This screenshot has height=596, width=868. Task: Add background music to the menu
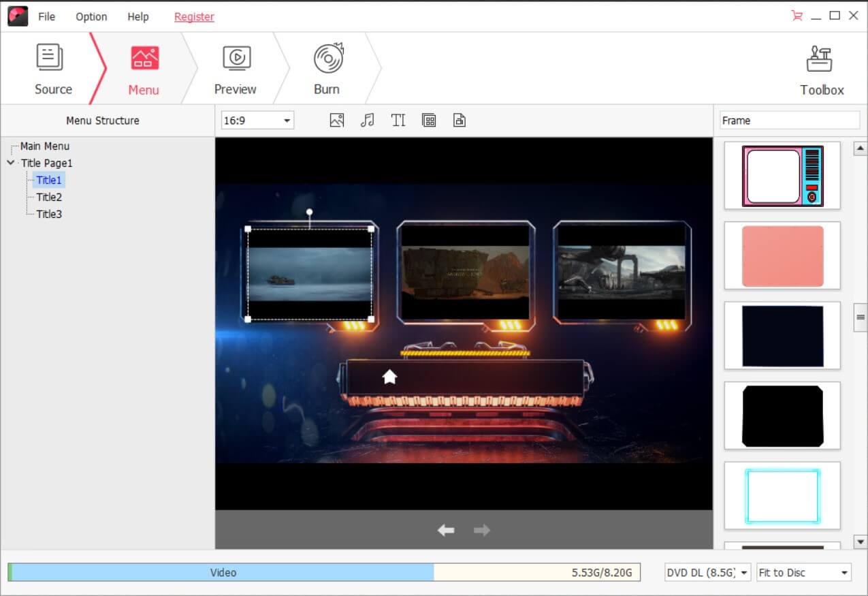point(368,120)
